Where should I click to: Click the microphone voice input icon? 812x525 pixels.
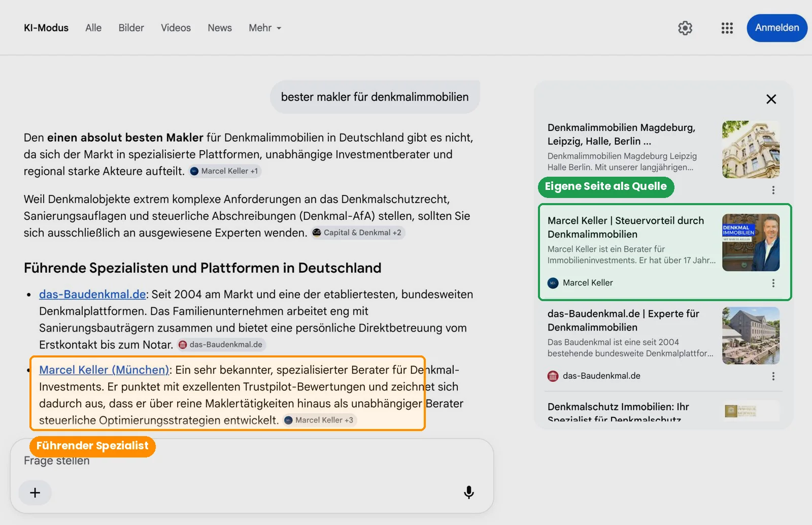click(469, 493)
